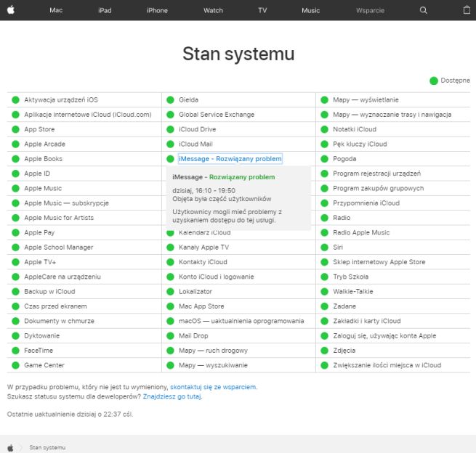Click green status dot beside Walkie-Talkie
Viewport: 476px width, 453px height.
[x=325, y=292]
